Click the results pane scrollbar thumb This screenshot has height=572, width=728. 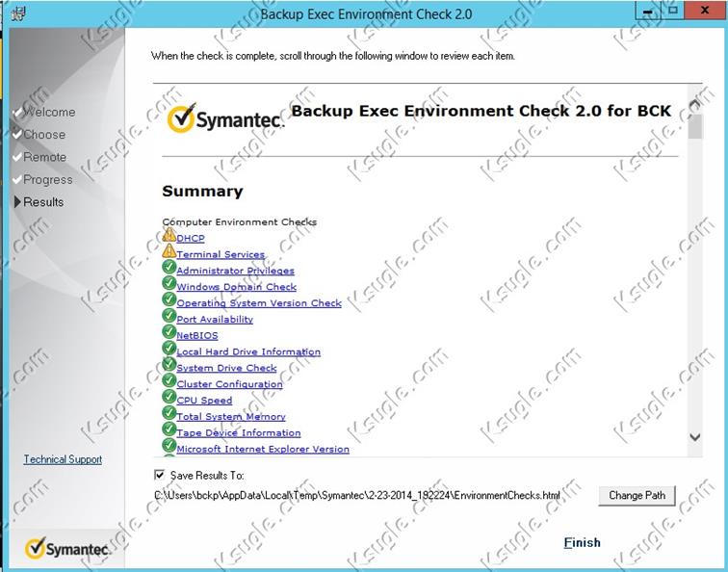pyautogui.click(x=695, y=126)
